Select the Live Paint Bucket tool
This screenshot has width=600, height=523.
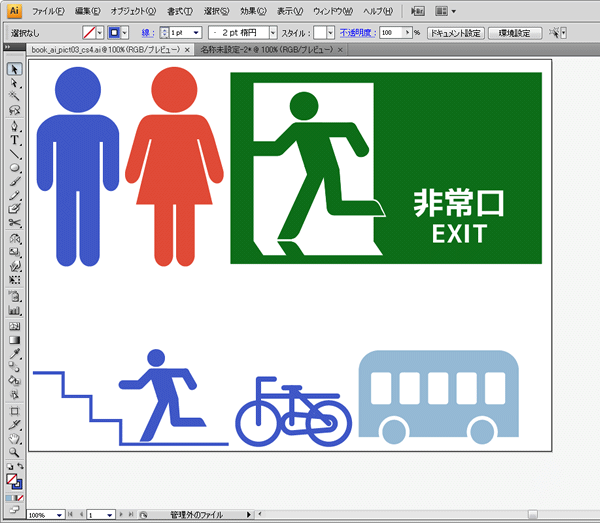[x=15, y=381]
